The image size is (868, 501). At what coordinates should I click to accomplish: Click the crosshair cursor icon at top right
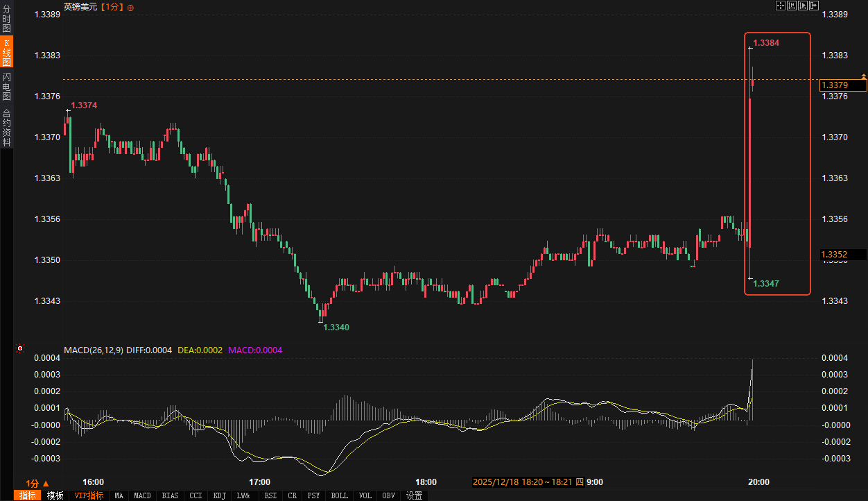click(x=781, y=6)
